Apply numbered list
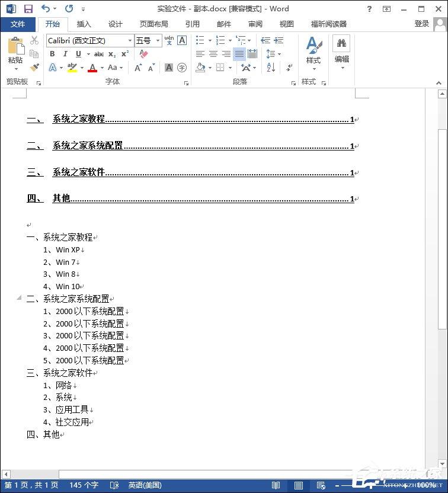 (x=220, y=40)
